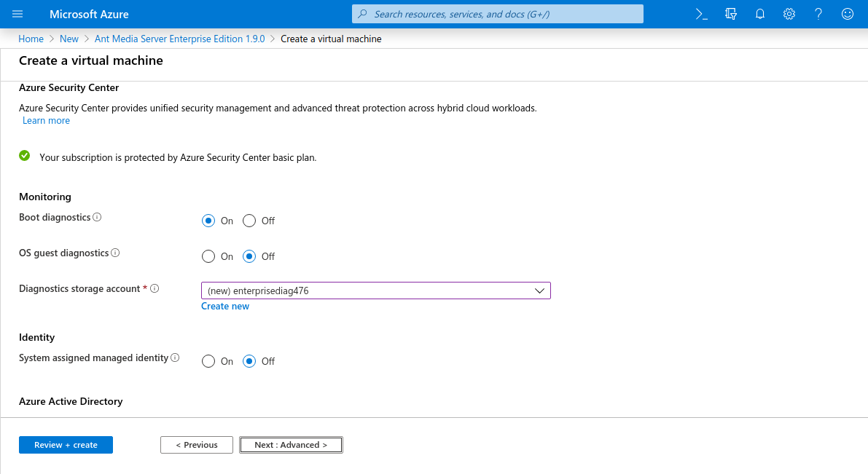Turn OS guest diagnostics Off

pyautogui.click(x=249, y=256)
